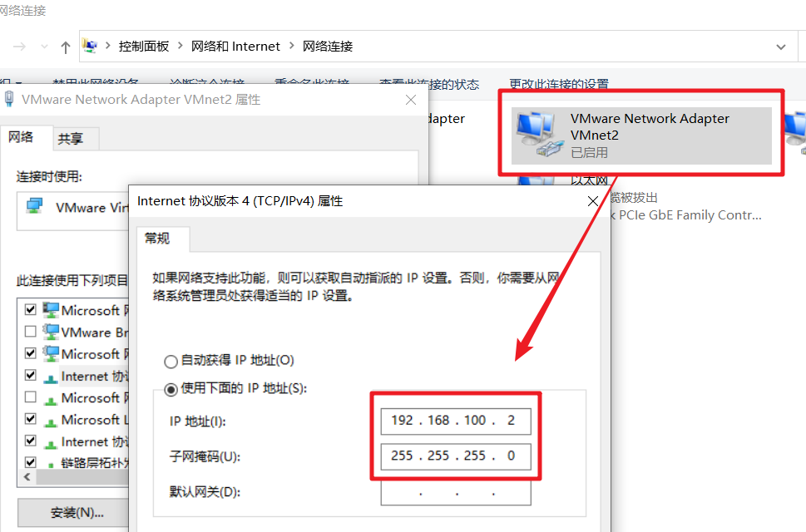
Task: Toggle the first Microsoft item checkbox
Action: (x=30, y=309)
